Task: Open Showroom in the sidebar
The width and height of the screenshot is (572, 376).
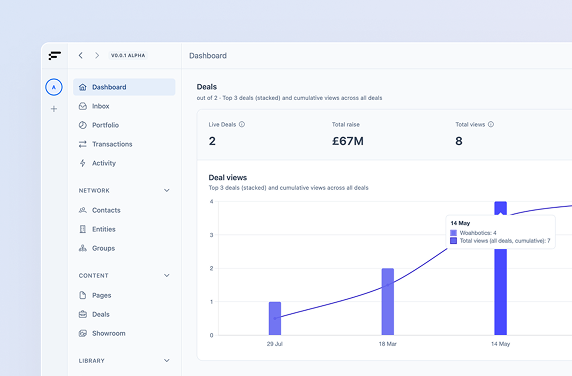Action: [124, 333]
